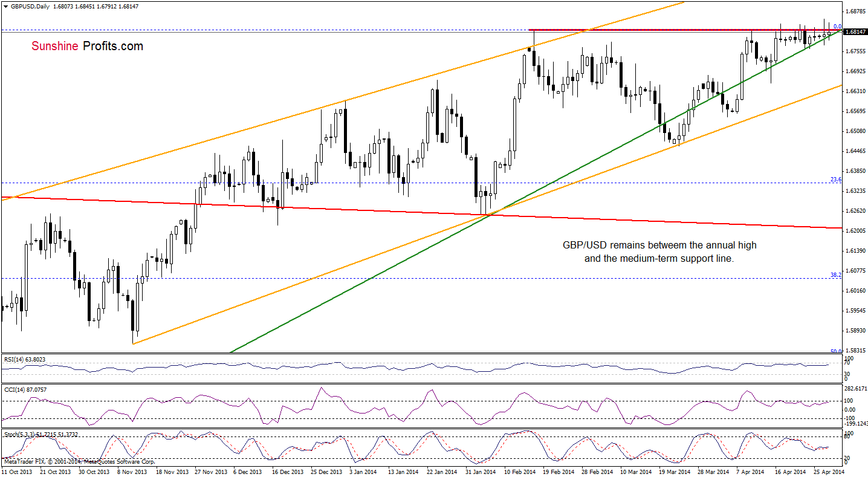
Task: Select price axis value 1.67555
Action: coord(856,51)
